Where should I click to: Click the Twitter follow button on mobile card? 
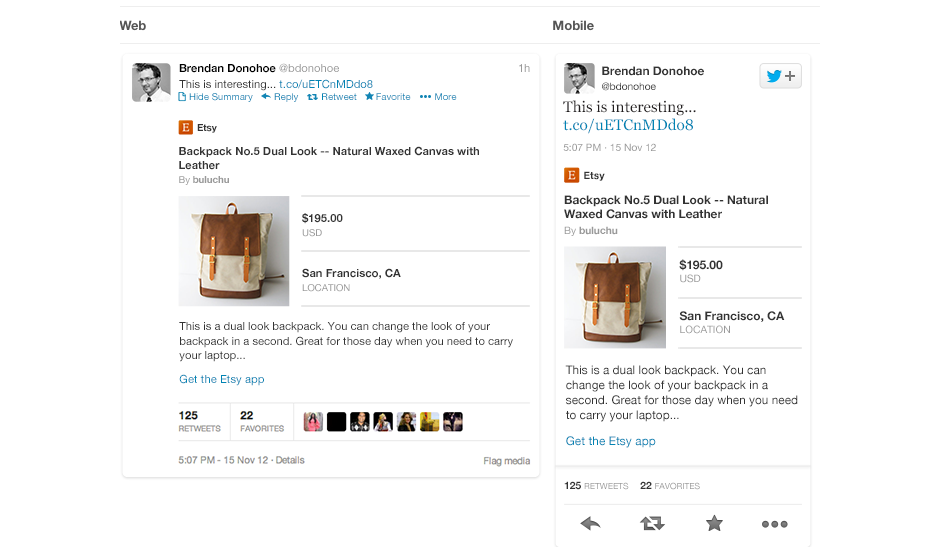pyautogui.click(x=780, y=76)
